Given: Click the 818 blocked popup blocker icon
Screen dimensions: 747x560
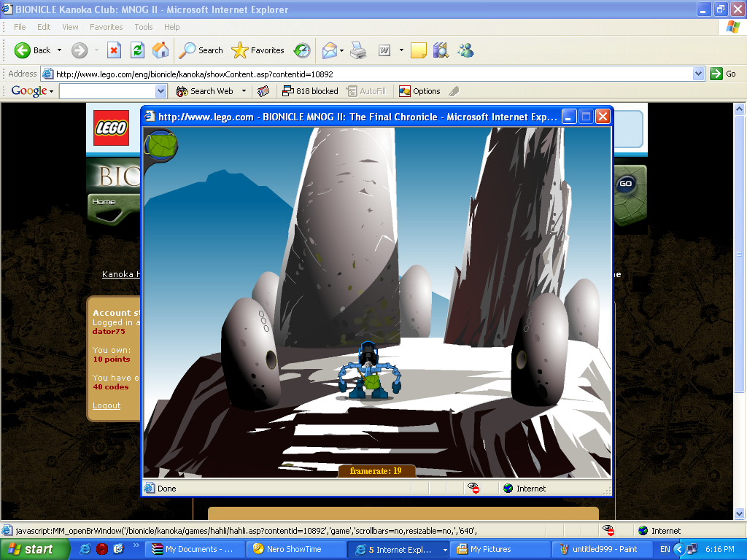Looking at the screenshot, I should pyautogui.click(x=287, y=91).
